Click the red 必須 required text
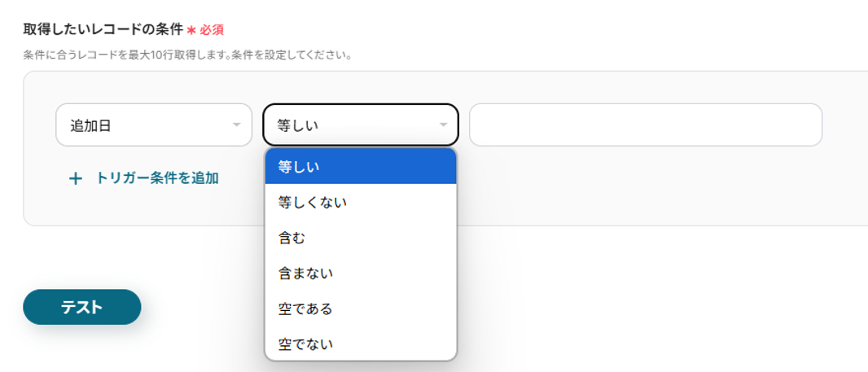This screenshot has height=372, width=868. point(212,30)
